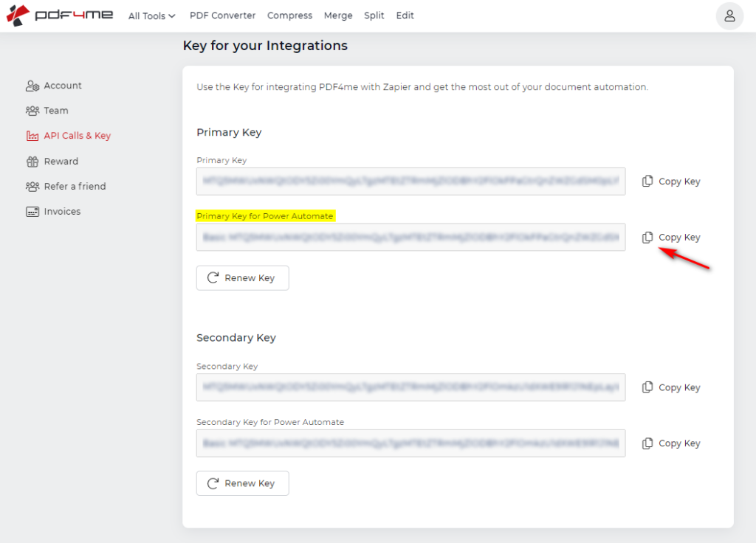
Task: Open PDF Converter from the top menu
Action: (223, 15)
